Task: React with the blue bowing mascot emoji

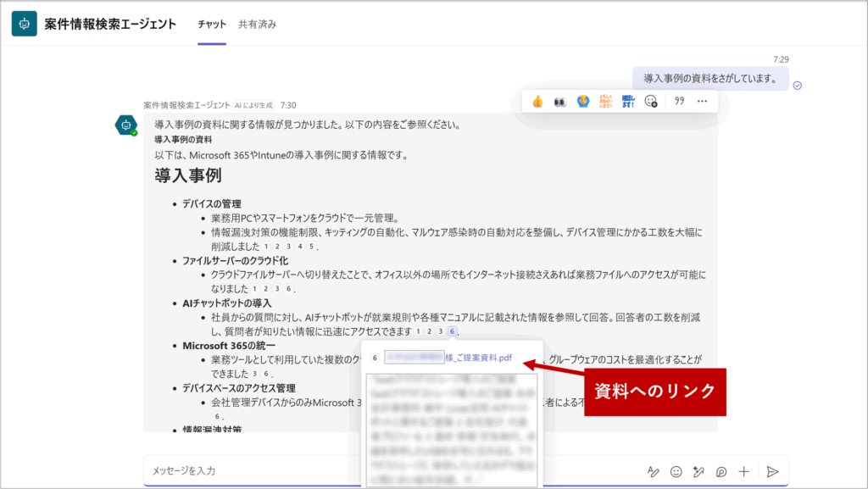Action: [583, 101]
